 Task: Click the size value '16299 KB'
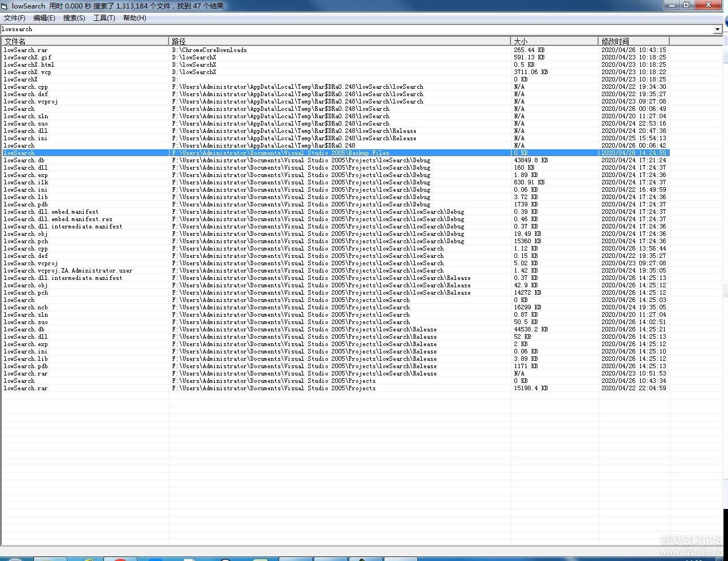coord(528,307)
